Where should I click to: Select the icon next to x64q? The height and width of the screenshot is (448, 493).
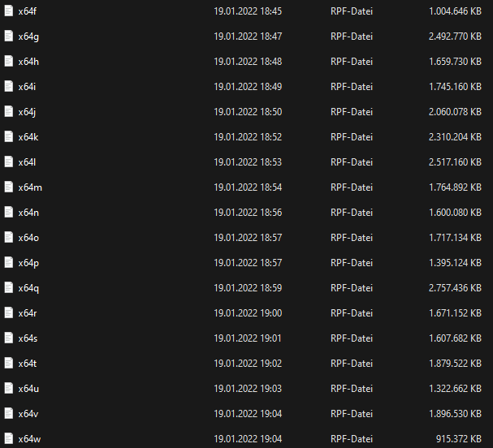(x=9, y=288)
